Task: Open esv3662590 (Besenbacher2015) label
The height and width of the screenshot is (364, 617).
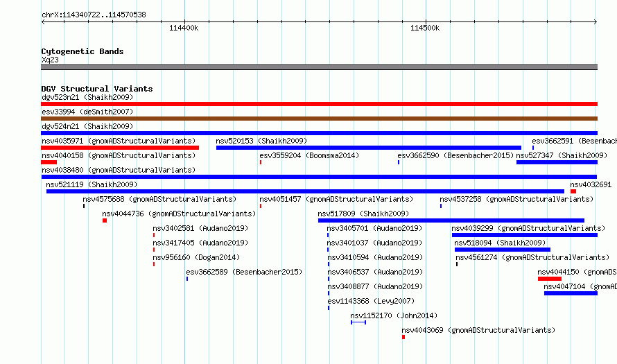Action: (455, 155)
